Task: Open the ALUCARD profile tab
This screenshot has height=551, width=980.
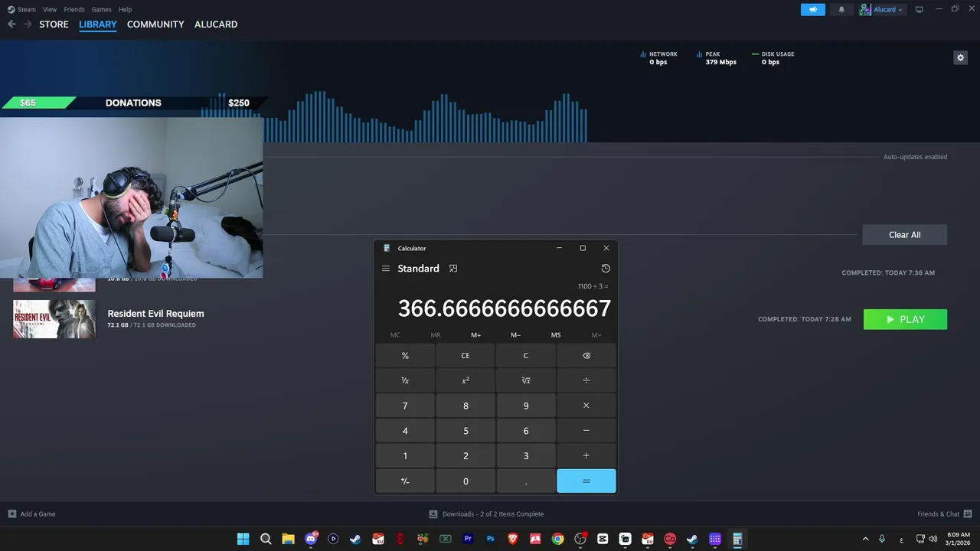Action: [216, 24]
